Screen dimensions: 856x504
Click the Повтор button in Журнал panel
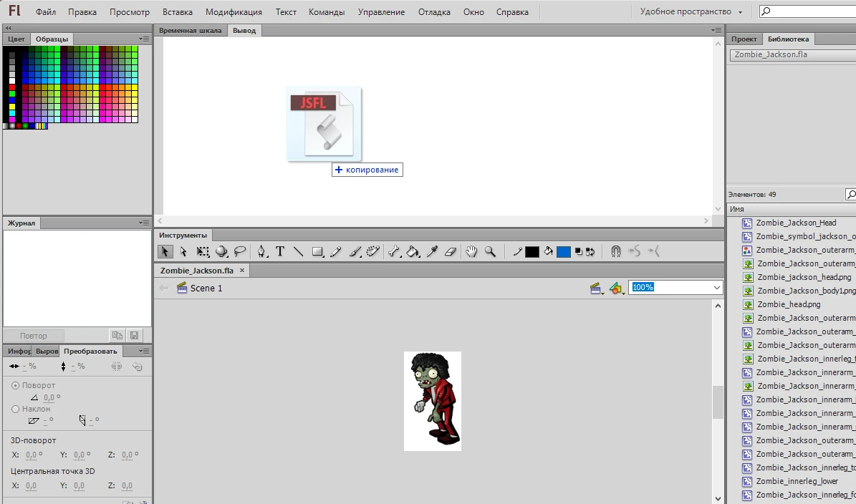pyautogui.click(x=34, y=336)
